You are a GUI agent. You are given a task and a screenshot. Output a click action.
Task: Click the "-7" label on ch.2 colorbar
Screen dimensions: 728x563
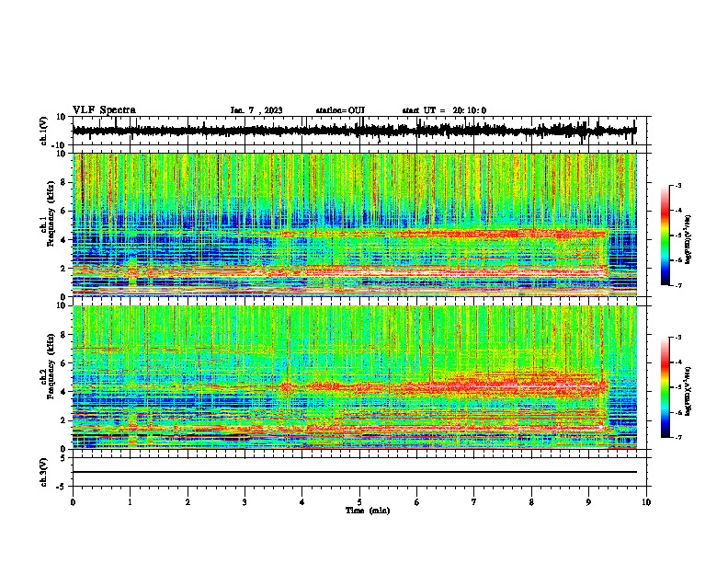point(677,437)
